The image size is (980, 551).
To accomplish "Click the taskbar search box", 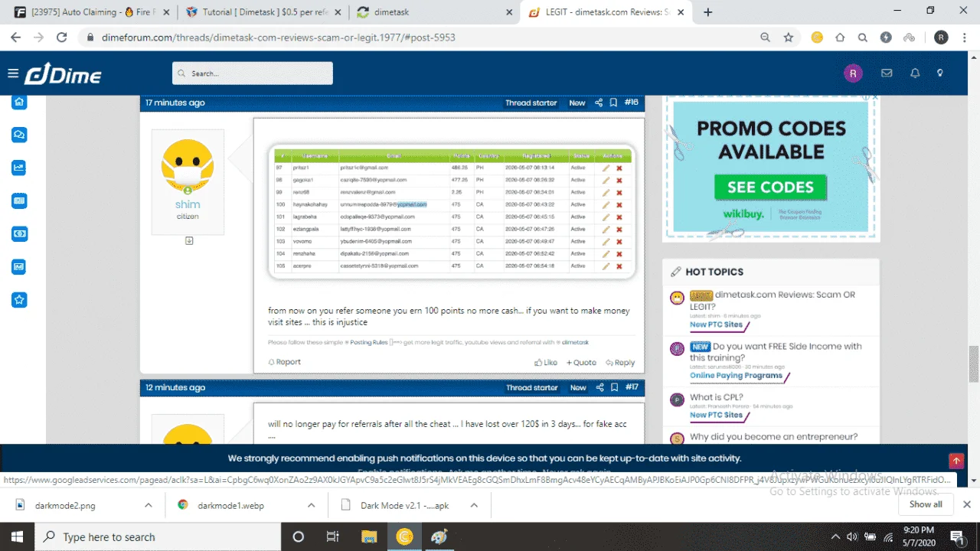I will point(157,536).
